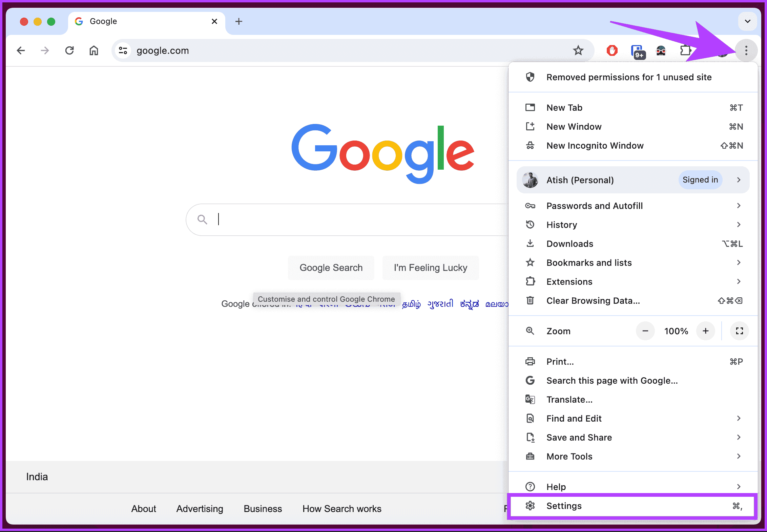Select Clear Browsing Data…
This screenshot has width=767, height=532.
(x=633, y=301)
